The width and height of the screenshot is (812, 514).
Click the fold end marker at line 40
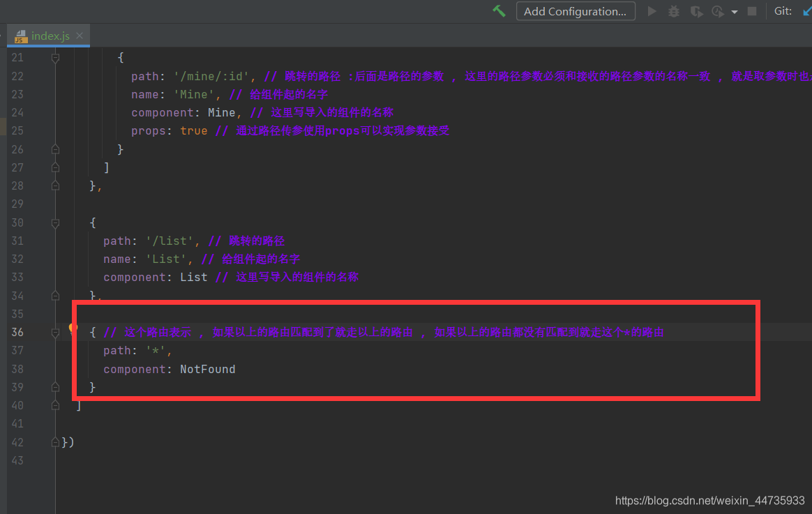tap(55, 405)
